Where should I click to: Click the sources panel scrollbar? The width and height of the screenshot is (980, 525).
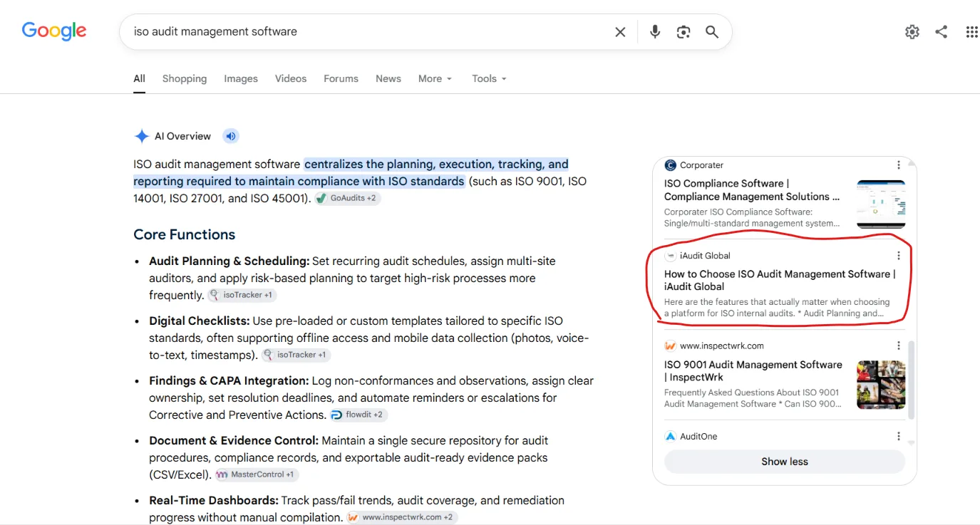tap(911, 380)
